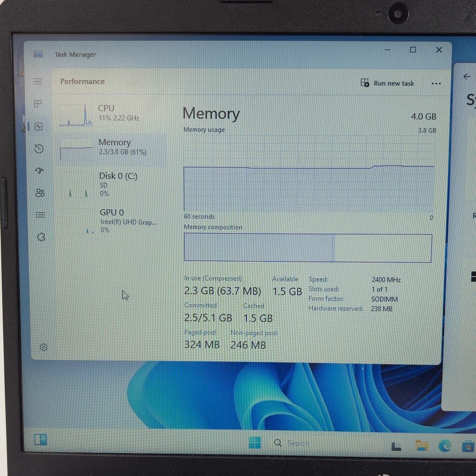Click the 4.0 GB total memory label
Image resolution: width=476 pixels, height=476 pixels.
tap(423, 116)
